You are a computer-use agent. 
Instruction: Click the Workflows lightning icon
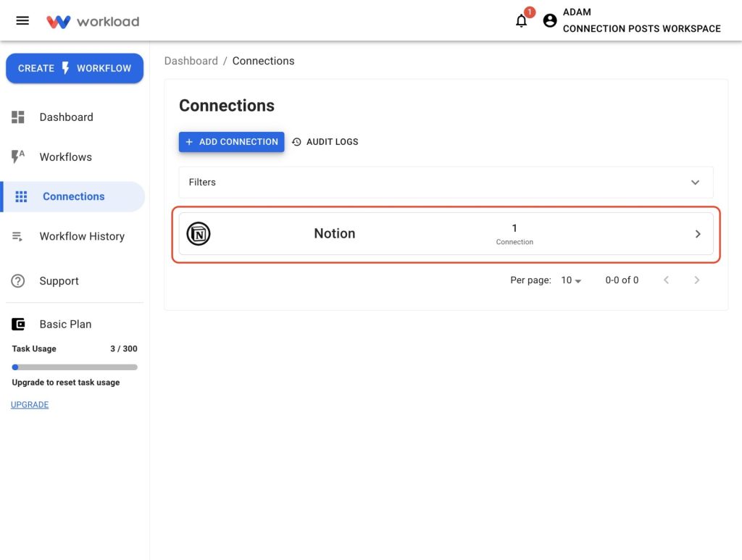[18, 156]
